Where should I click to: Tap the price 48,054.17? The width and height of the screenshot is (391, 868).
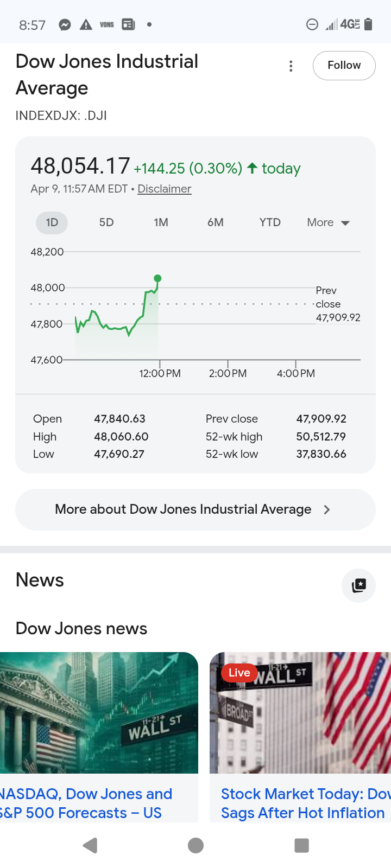pos(80,166)
